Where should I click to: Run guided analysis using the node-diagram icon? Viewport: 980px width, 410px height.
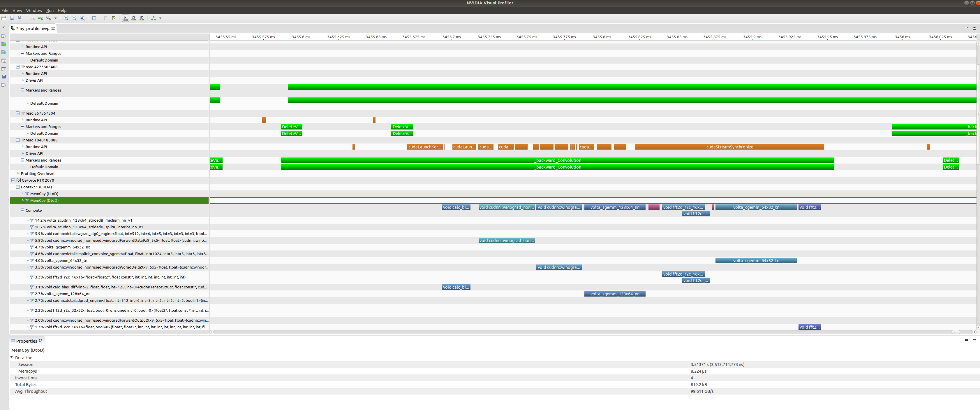tap(154, 18)
